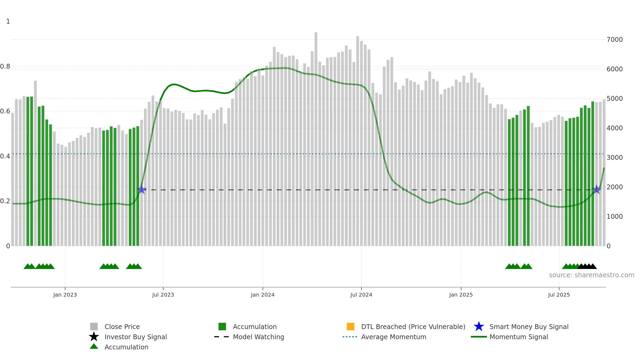Viewport: 644px width, 362px height.
Task: Click the green Accumulation triangle legend icon
Action: tap(94, 346)
